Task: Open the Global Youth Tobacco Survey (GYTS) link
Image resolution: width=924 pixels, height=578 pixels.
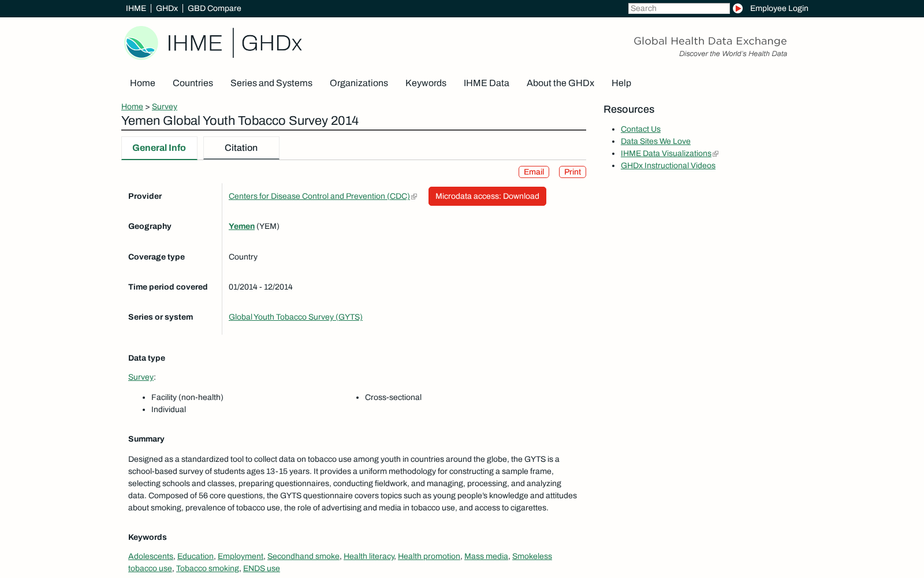Action: (296, 317)
